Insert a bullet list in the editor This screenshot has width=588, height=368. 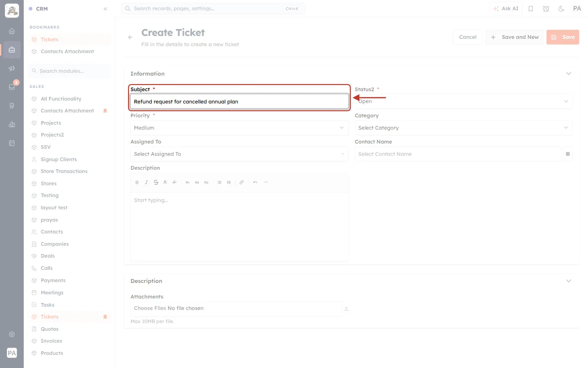coord(219,182)
